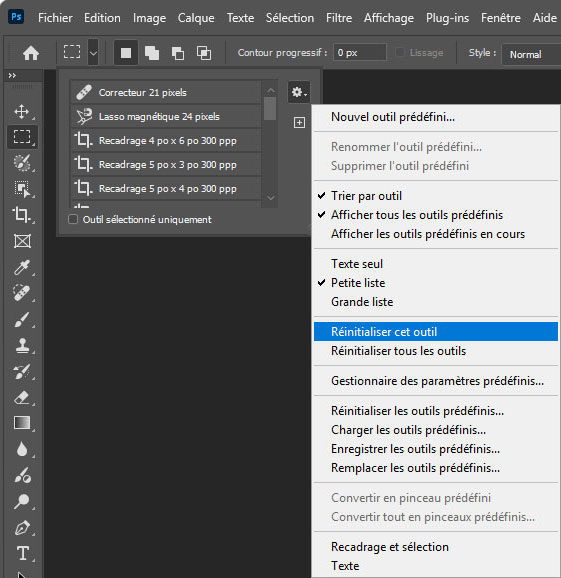Open the Fichier menu
The width and height of the screenshot is (561, 578).
(55, 18)
